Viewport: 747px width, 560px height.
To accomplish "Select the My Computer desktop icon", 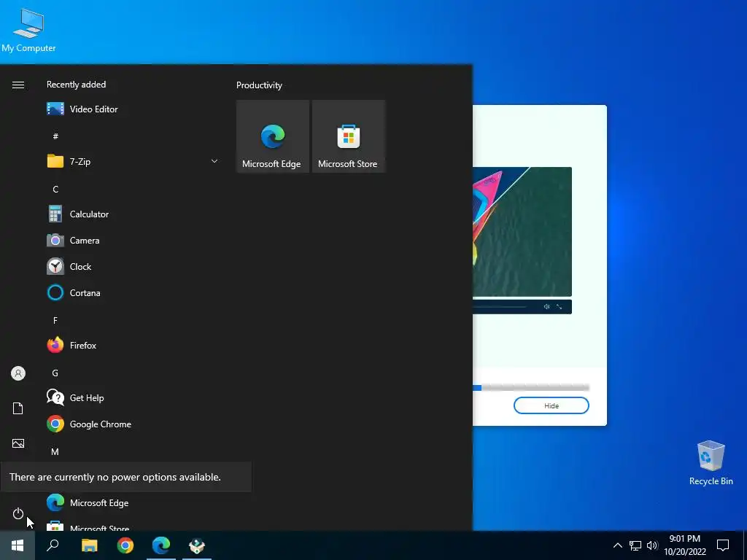I will 28,30.
